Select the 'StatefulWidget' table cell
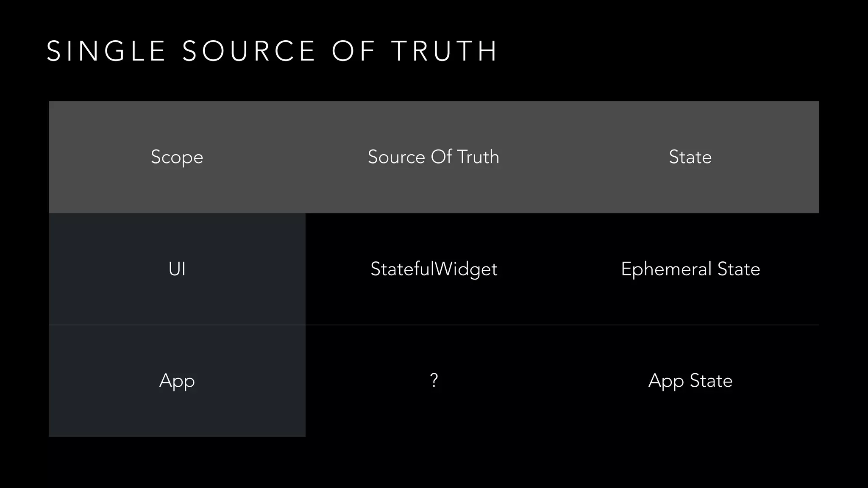Screen dimensions: 868x488 (x=434, y=269)
